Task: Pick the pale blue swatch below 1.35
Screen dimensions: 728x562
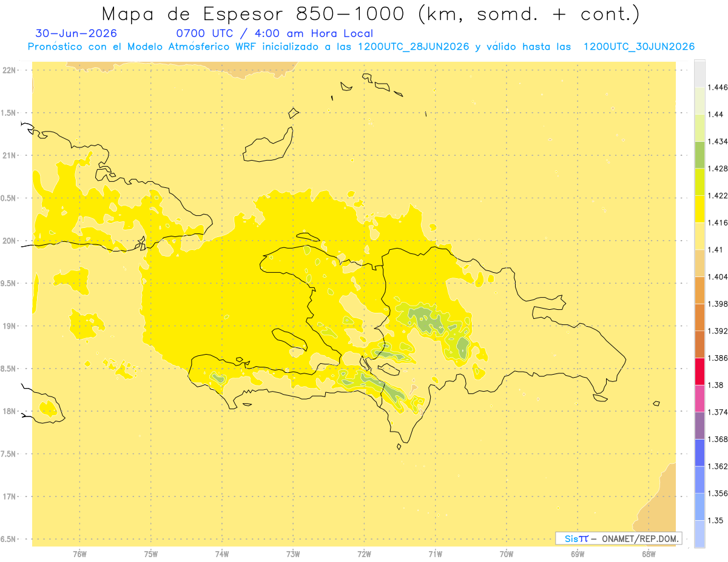Action: tap(699, 534)
